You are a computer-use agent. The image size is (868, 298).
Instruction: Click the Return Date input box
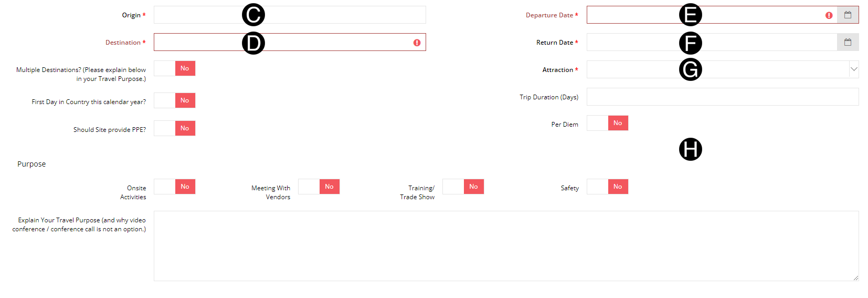(x=630, y=43)
